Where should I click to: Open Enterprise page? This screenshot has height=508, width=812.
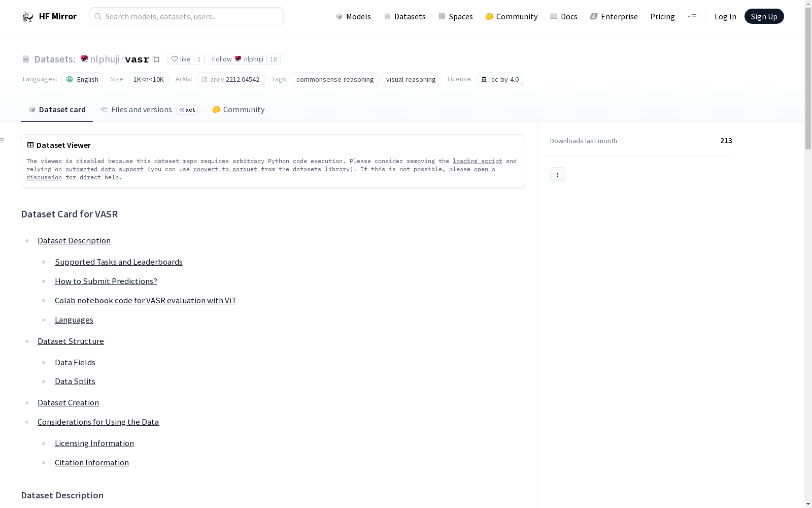click(x=614, y=16)
